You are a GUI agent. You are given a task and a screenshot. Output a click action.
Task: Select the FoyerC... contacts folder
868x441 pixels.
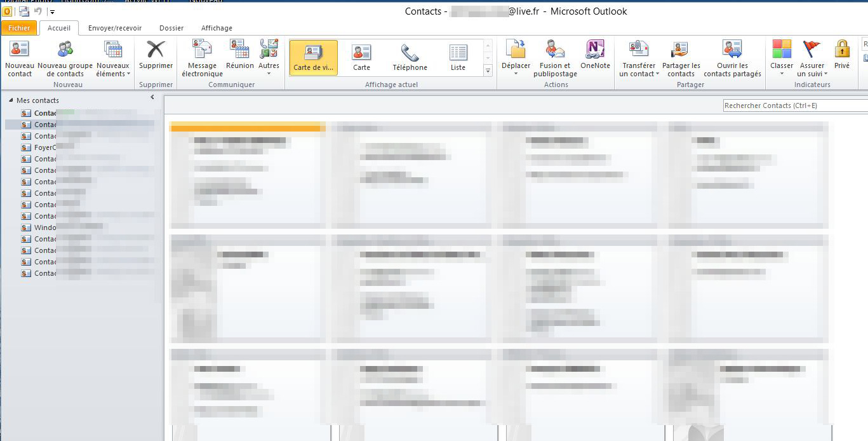point(45,147)
